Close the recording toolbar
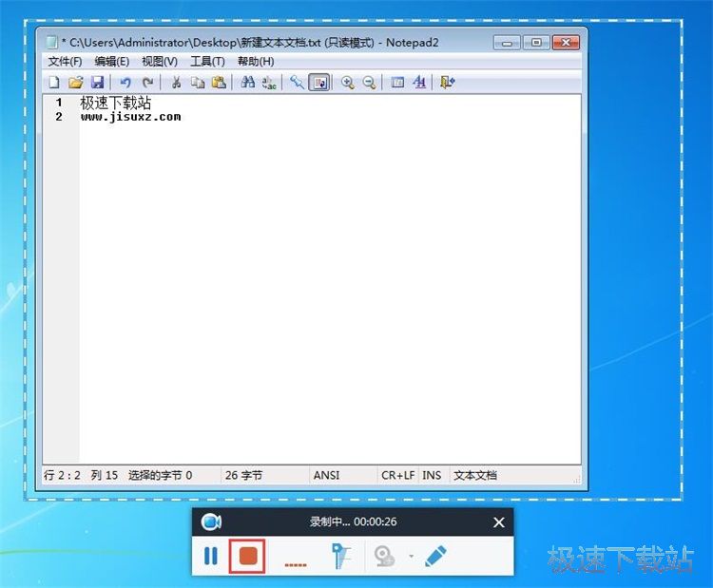Image resolution: width=713 pixels, height=588 pixels. click(499, 522)
